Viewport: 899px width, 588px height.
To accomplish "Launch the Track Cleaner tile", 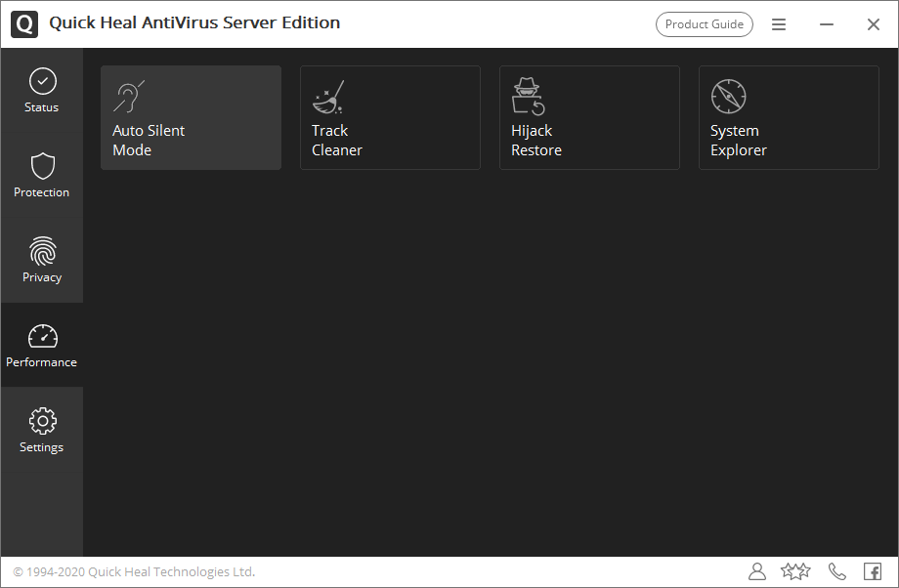I will 390,117.
